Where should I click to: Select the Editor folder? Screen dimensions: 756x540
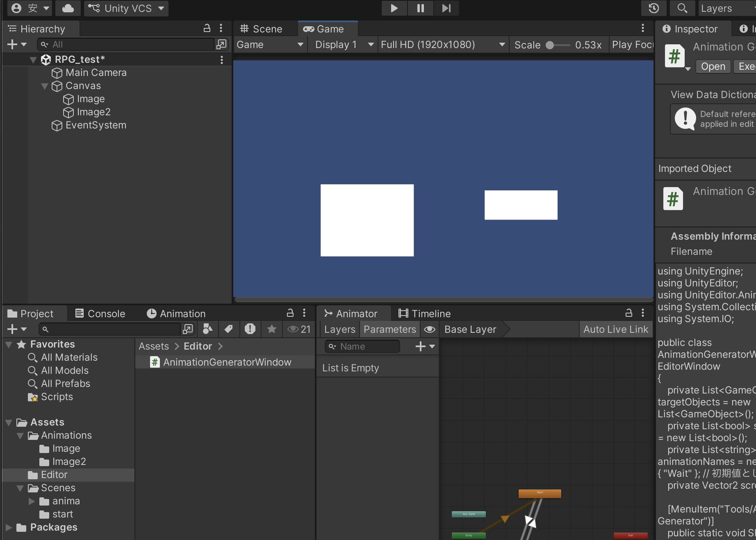click(68, 475)
